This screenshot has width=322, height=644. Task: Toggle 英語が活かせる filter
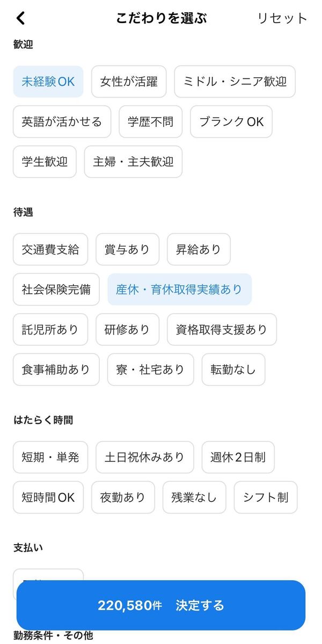coord(62,122)
